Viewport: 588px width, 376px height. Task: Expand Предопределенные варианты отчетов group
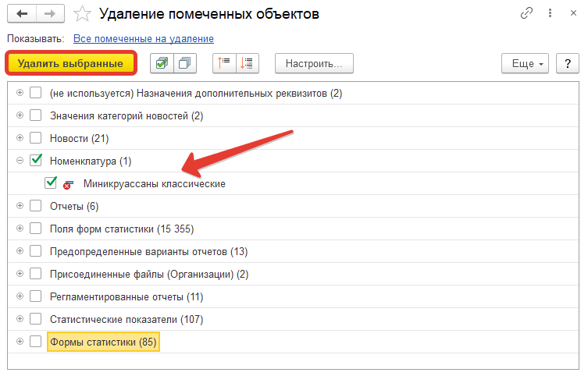(20, 251)
